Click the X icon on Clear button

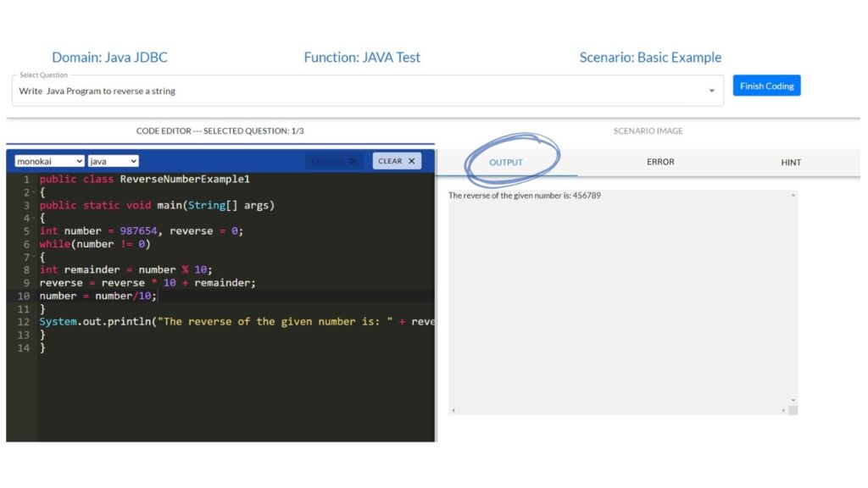(412, 161)
